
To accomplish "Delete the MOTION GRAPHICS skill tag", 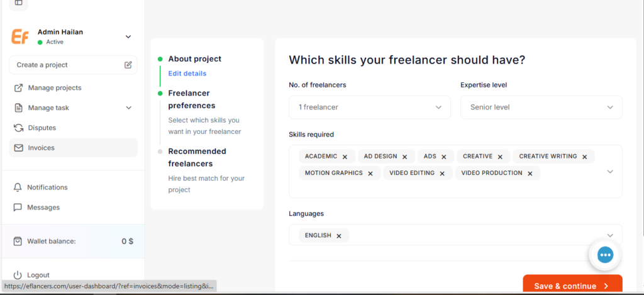I will click(x=370, y=174).
